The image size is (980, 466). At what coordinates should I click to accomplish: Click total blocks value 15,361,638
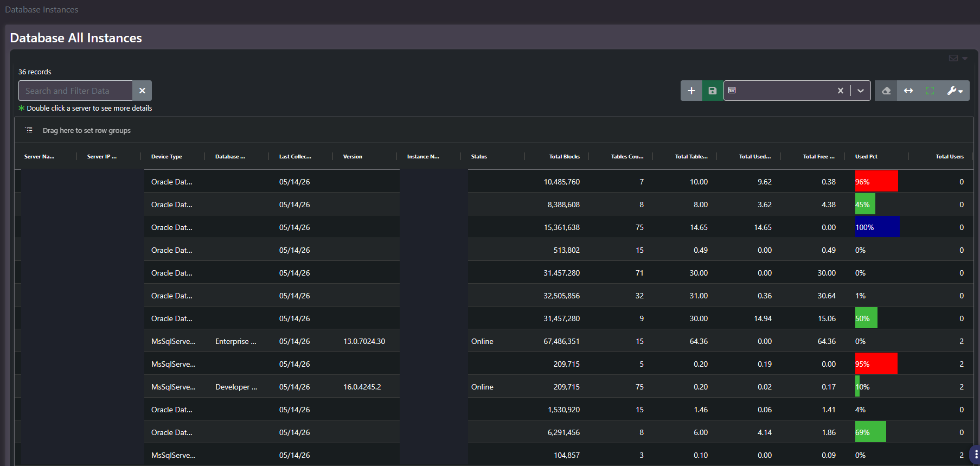click(x=562, y=227)
